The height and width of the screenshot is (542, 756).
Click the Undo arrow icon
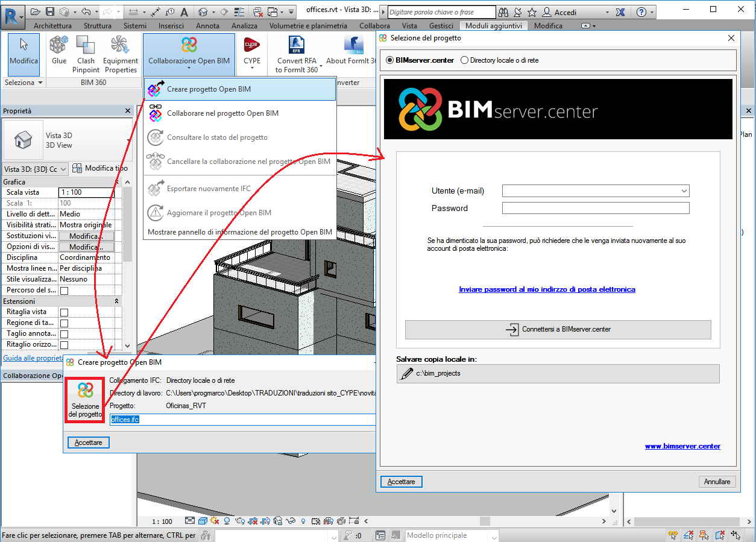85,11
